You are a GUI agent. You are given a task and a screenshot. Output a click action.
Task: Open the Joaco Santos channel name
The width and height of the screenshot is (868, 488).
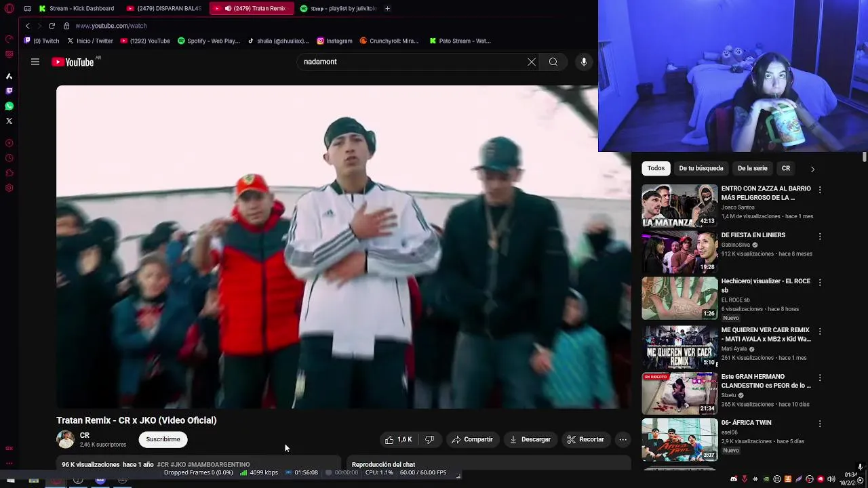[x=738, y=207]
